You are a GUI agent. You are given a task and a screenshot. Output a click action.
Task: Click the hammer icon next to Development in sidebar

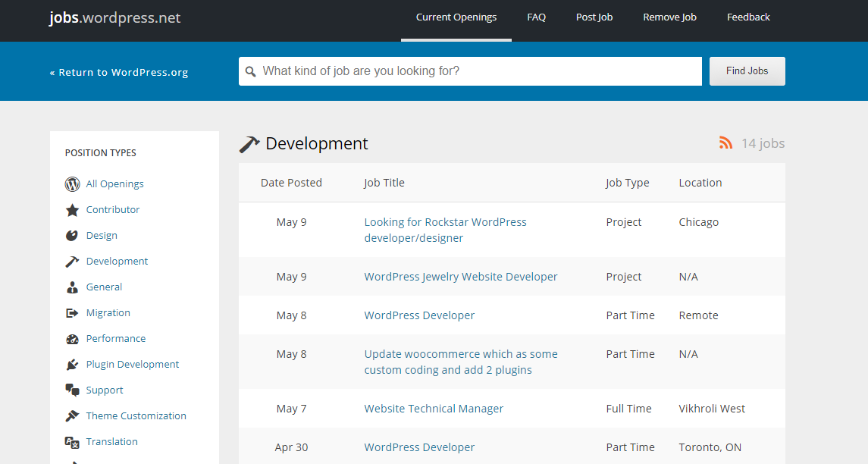click(x=72, y=262)
